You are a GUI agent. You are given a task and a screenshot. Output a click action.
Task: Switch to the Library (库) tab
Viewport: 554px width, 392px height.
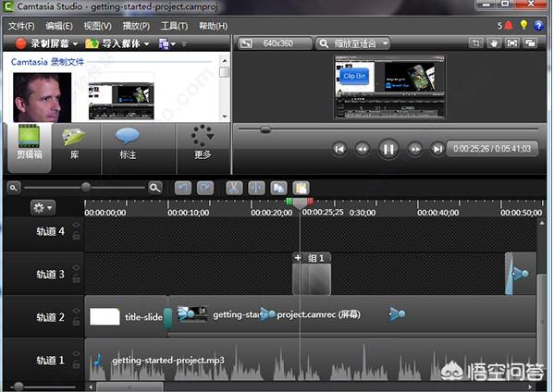point(74,148)
